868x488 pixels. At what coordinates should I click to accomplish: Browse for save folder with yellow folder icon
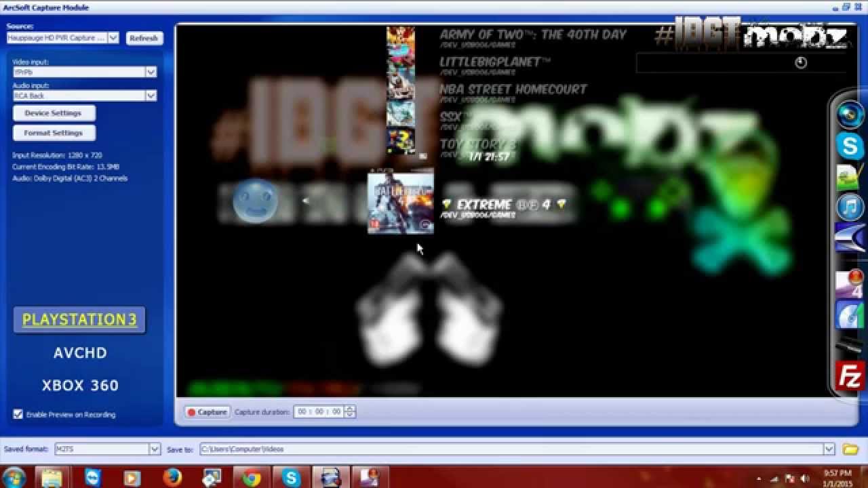tap(850, 449)
